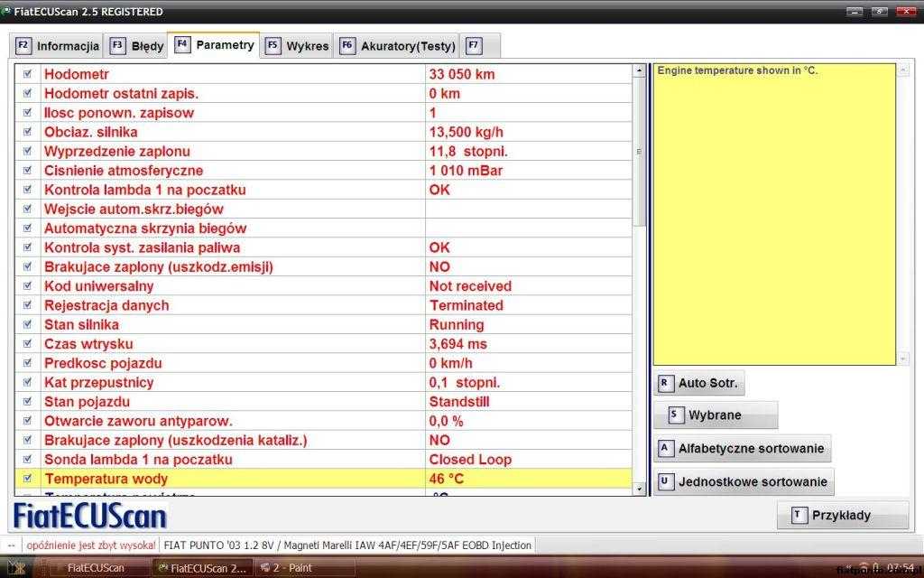Open the Start menu on the taskbar

pos(16,568)
